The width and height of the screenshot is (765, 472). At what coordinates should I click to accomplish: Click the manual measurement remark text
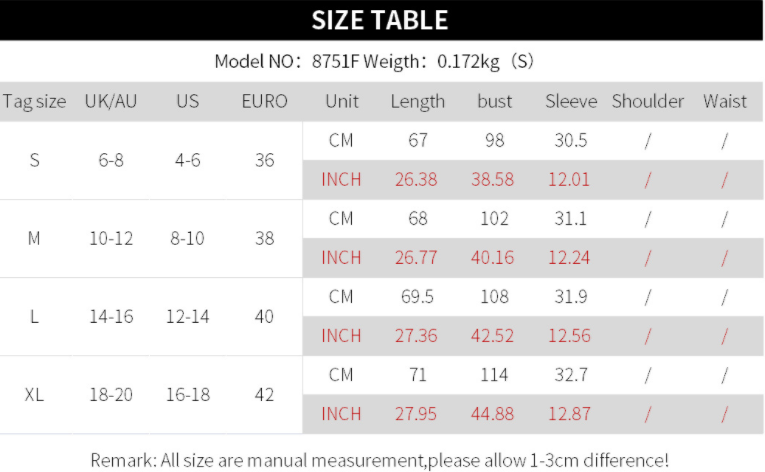(380, 460)
